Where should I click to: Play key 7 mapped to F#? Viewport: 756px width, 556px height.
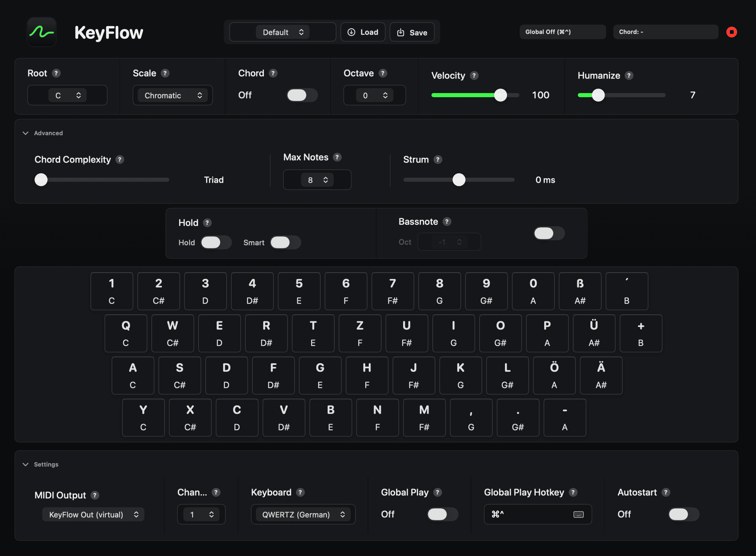pyautogui.click(x=393, y=291)
